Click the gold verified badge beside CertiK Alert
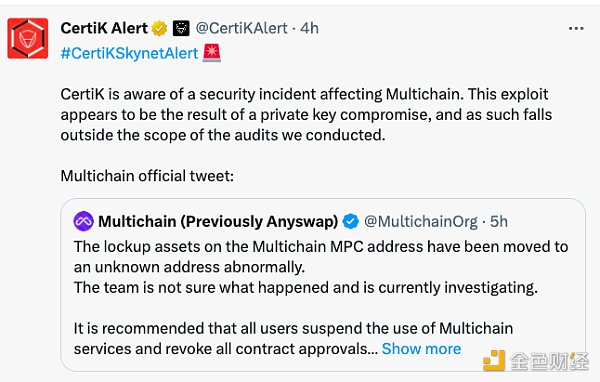This screenshot has height=382, width=600. (159, 28)
